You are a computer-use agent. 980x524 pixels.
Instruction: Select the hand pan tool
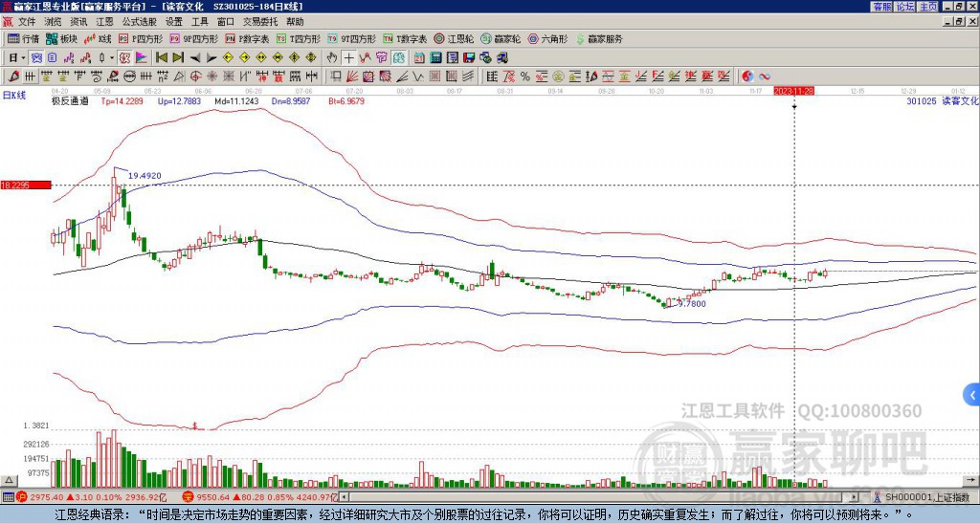tap(332, 57)
